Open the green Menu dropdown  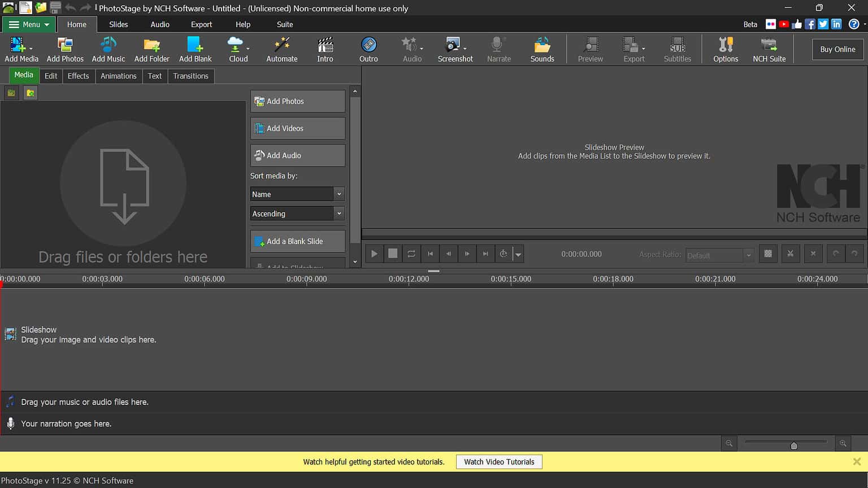coord(29,24)
